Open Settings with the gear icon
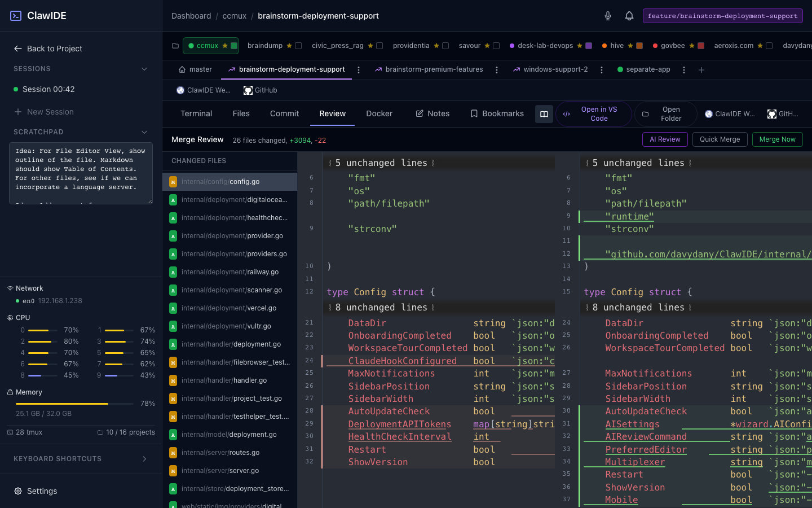Viewport: 812px width, 508px height. (x=18, y=491)
